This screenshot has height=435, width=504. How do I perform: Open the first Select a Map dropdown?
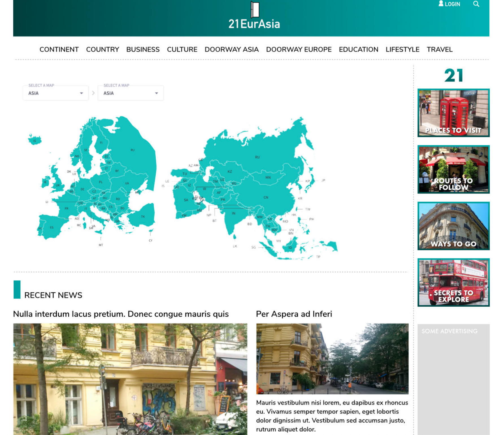(x=56, y=93)
